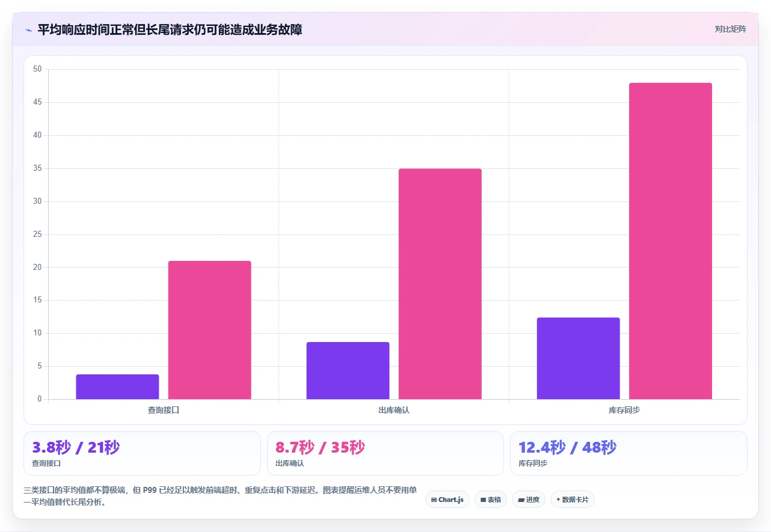Click the P99 summary paragraph text
Screen dimensions: 771x532
(x=220, y=497)
